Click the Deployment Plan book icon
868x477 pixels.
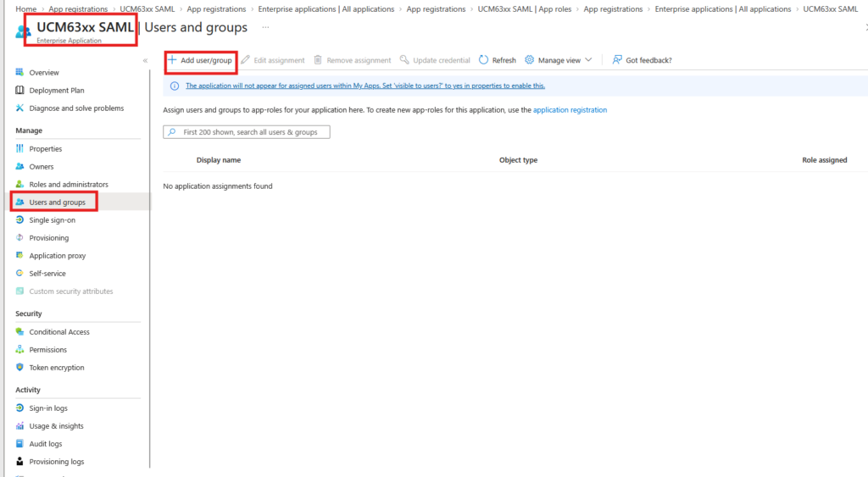pos(20,90)
